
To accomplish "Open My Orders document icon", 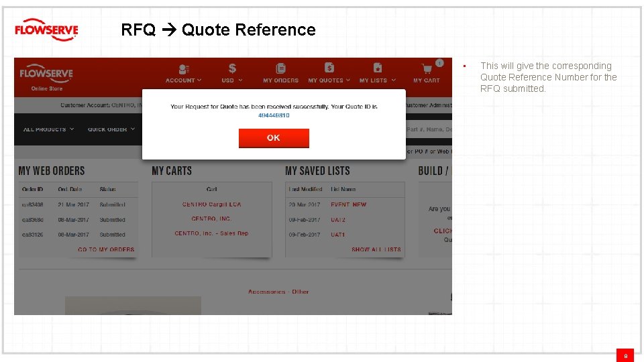I will tap(280, 68).
